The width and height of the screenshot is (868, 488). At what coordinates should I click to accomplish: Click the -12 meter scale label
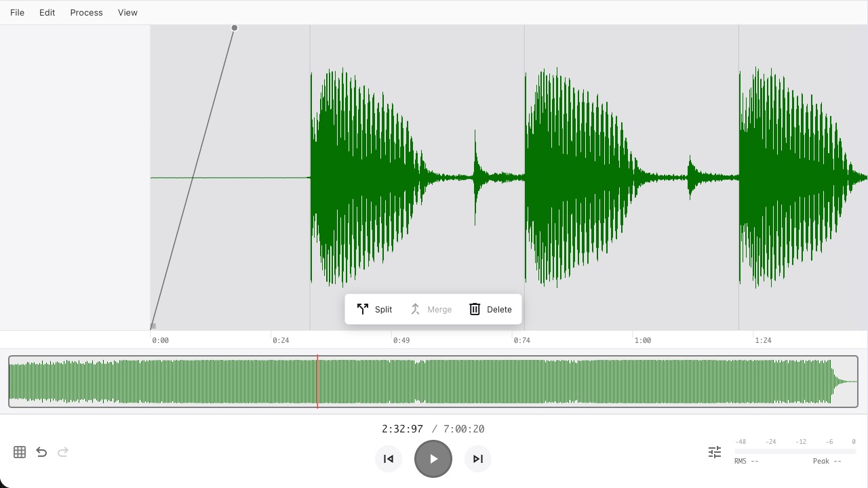801,442
